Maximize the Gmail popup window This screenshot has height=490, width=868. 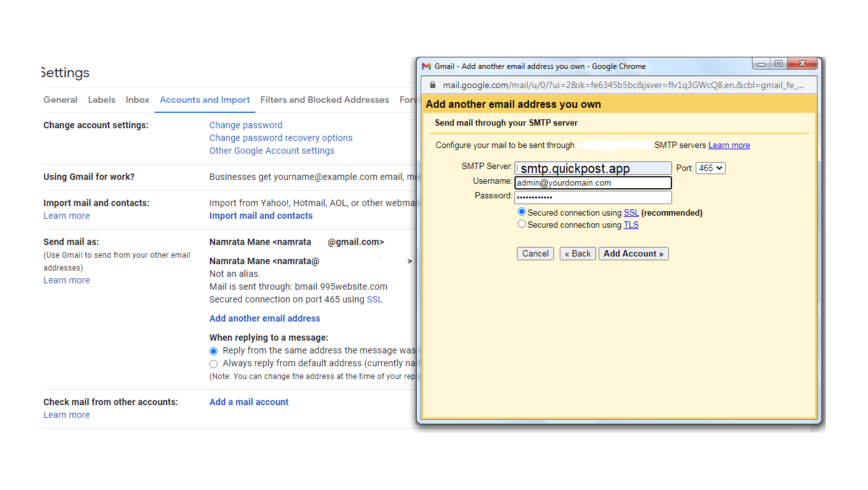click(x=778, y=64)
